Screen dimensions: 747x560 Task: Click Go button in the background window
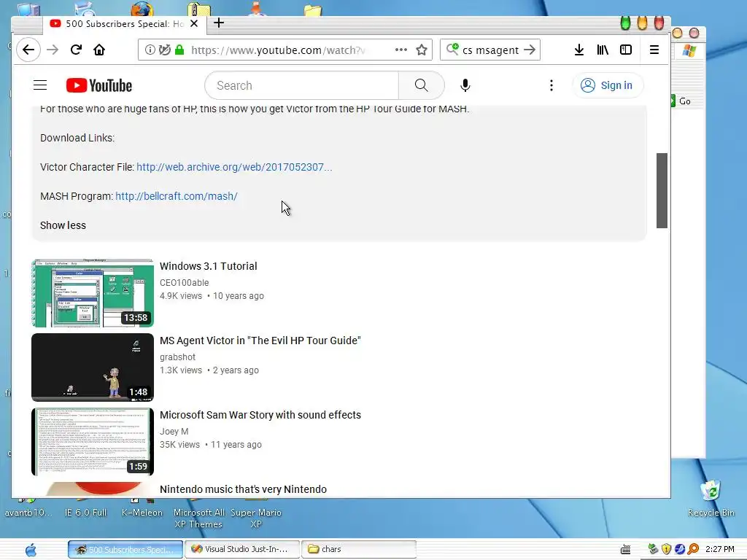[682, 101]
